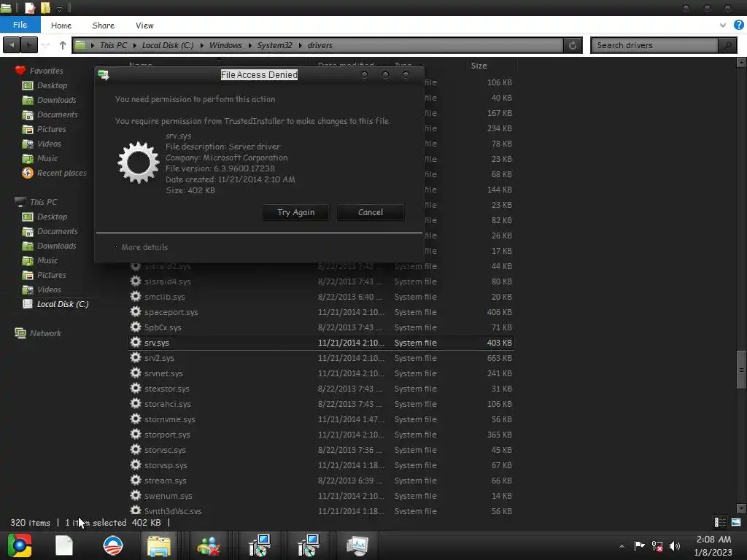The height and width of the screenshot is (560, 747).
Task: Select the storvsc.sys file
Action: [165, 450]
